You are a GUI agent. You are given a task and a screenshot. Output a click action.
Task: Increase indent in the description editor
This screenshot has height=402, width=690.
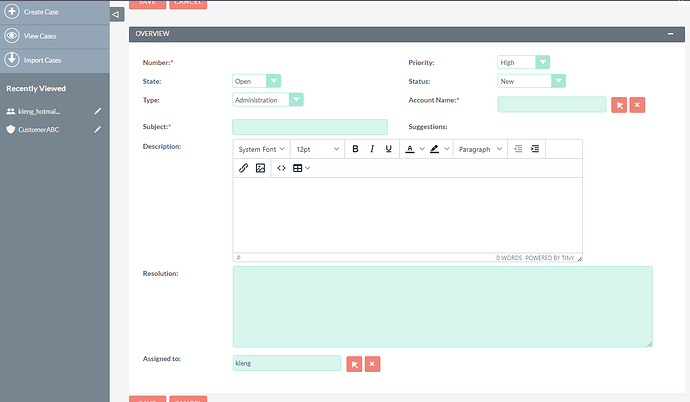(535, 149)
